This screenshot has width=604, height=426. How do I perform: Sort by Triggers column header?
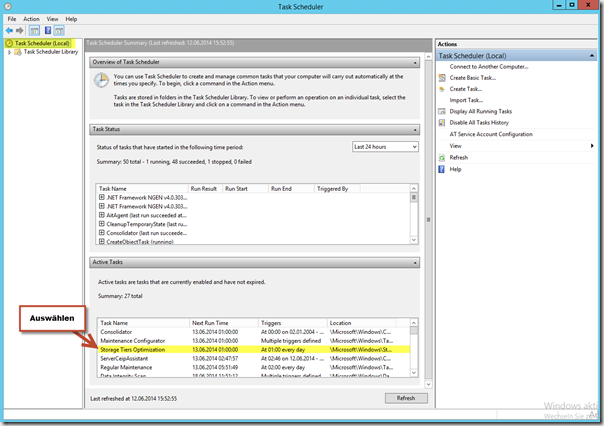click(x=293, y=323)
